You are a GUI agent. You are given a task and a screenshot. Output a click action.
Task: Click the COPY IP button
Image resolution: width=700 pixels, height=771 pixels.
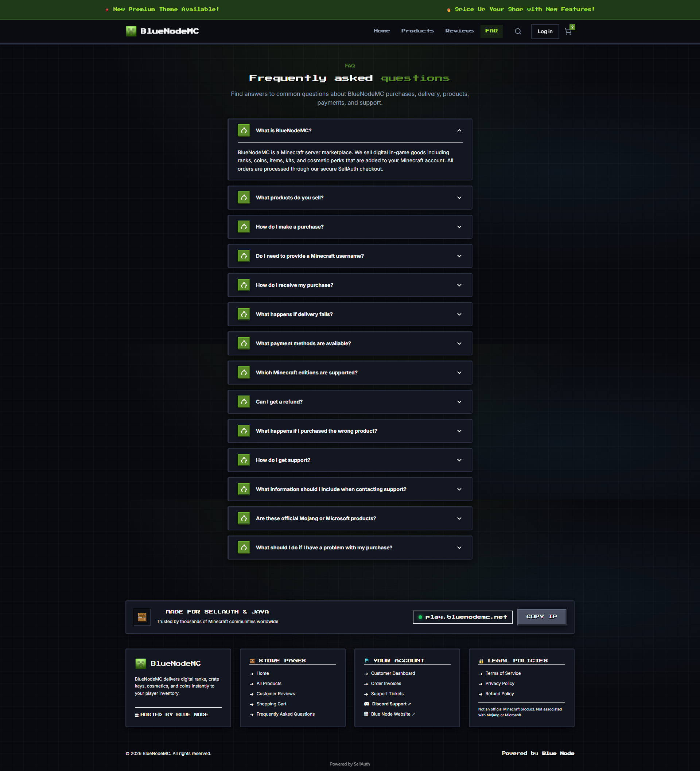click(542, 616)
